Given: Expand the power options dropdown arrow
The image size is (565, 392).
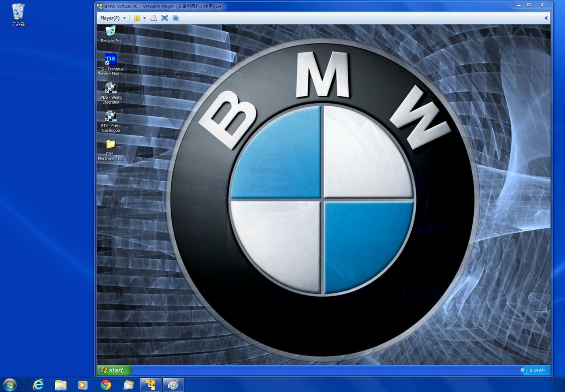Looking at the screenshot, I should coord(144,18).
